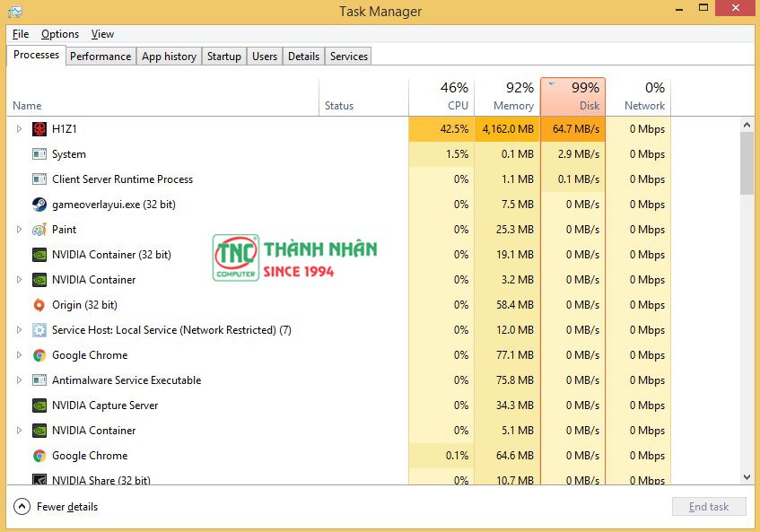The height and width of the screenshot is (532, 760).
Task: Select the Origin (32 bit) row text
Action: (85, 305)
